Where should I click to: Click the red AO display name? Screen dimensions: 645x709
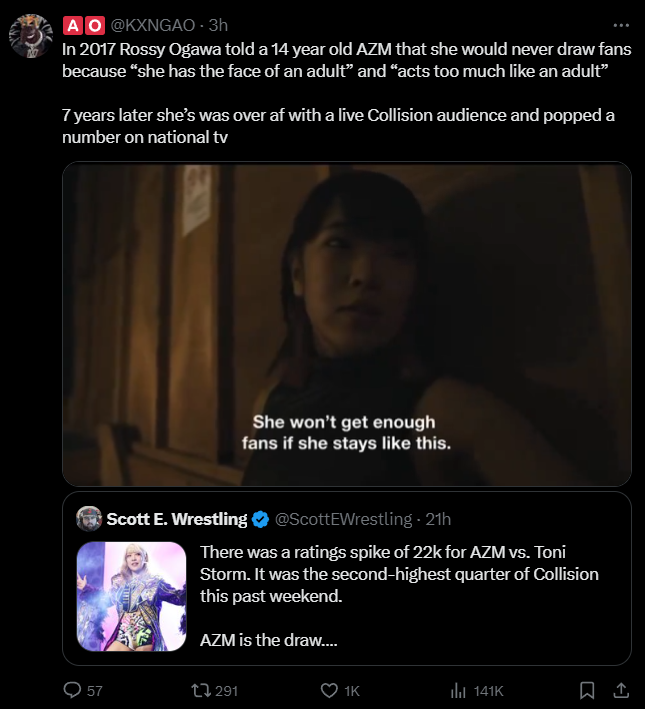[x=83, y=24]
